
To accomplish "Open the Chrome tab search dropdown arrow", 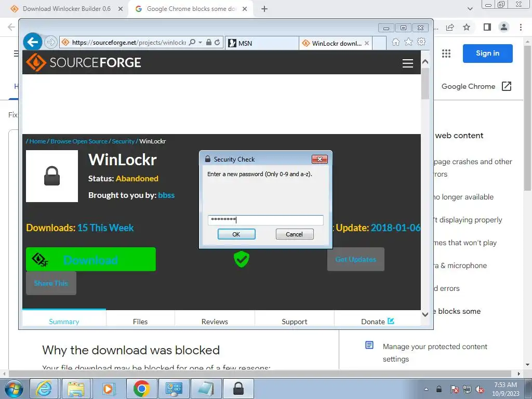I will click(x=470, y=9).
